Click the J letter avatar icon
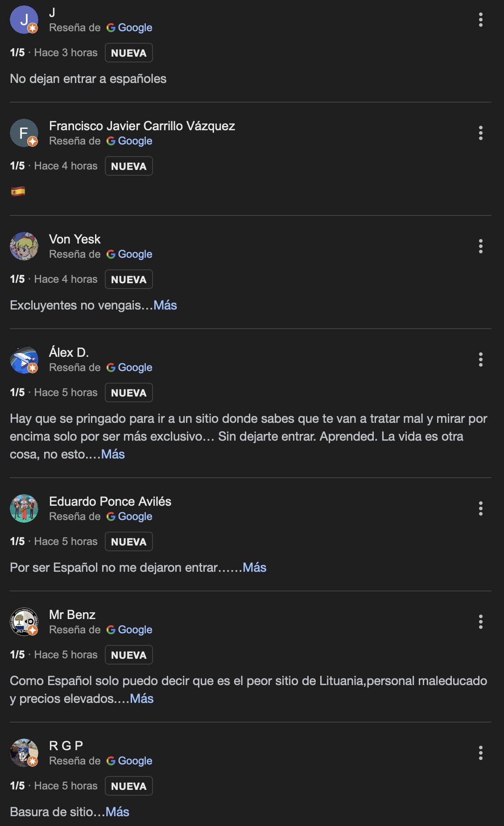 click(24, 20)
